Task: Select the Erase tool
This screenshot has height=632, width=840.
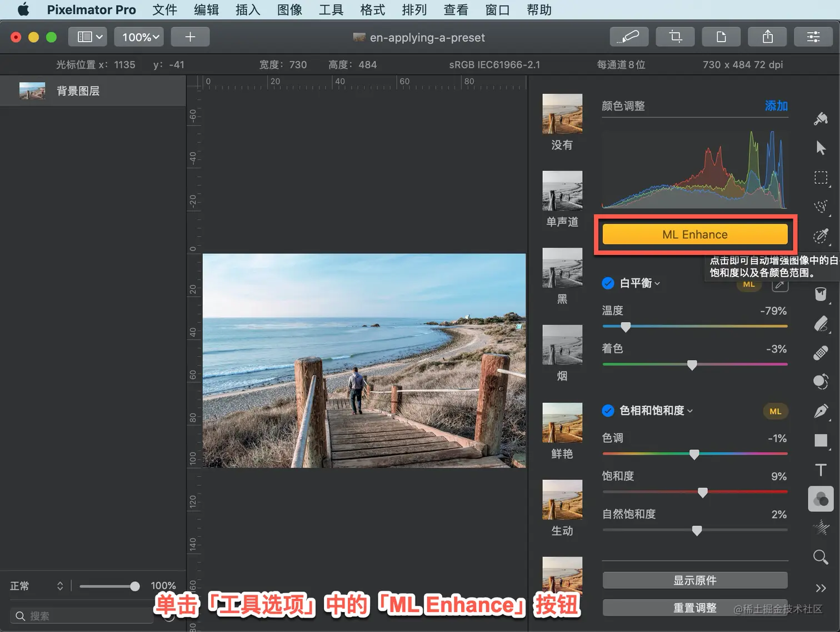Action: pyautogui.click(x=821, y=323)
